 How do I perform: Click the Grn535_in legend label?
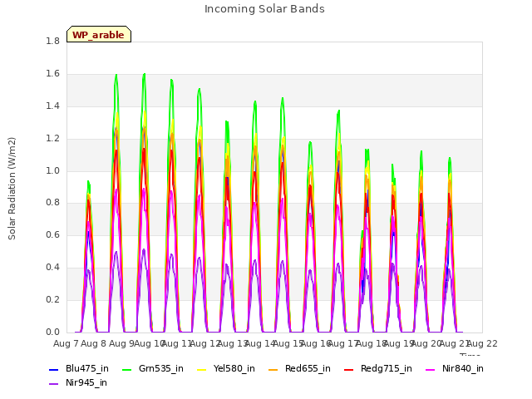[160, 369]
